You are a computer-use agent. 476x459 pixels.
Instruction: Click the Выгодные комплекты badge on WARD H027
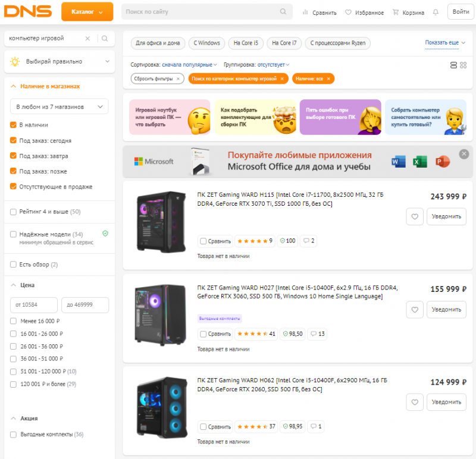[220, 318]
